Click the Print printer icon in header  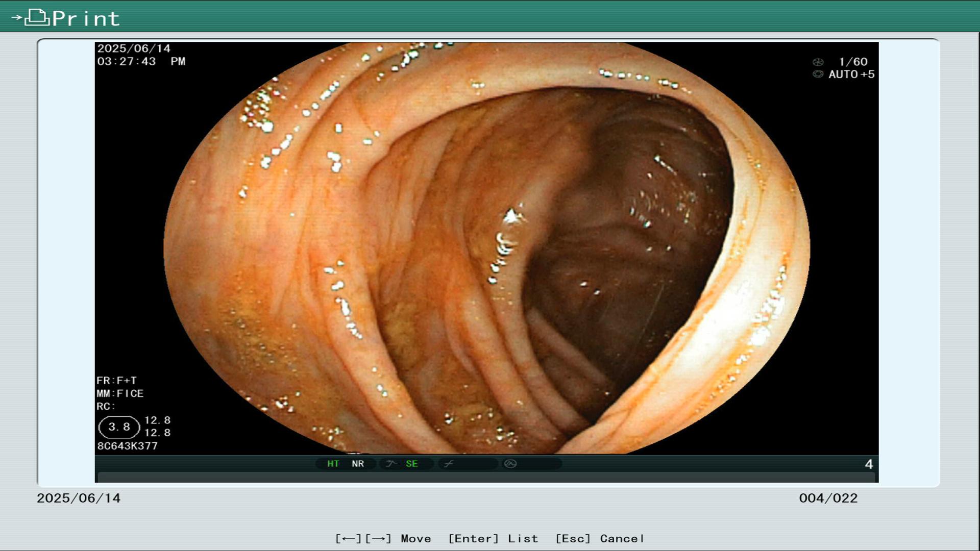click(37, 17)
